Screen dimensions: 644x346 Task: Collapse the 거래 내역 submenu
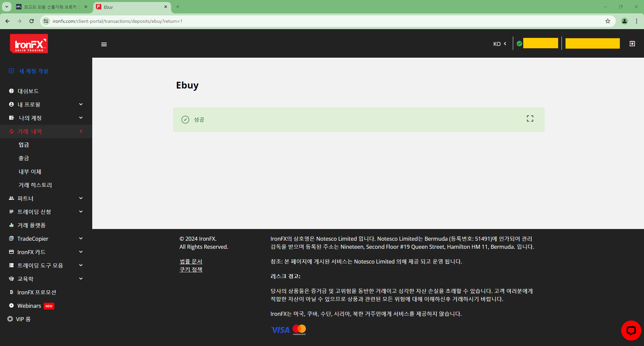click(x=80, y=131)
